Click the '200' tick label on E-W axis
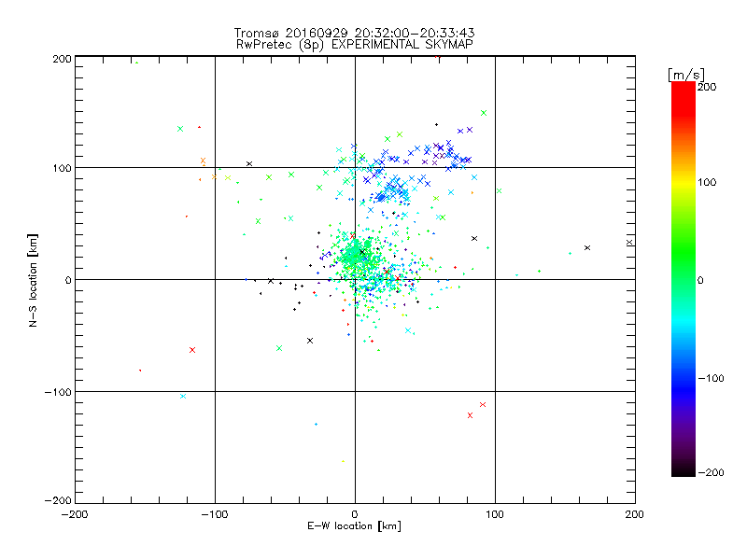 (635, 515)
